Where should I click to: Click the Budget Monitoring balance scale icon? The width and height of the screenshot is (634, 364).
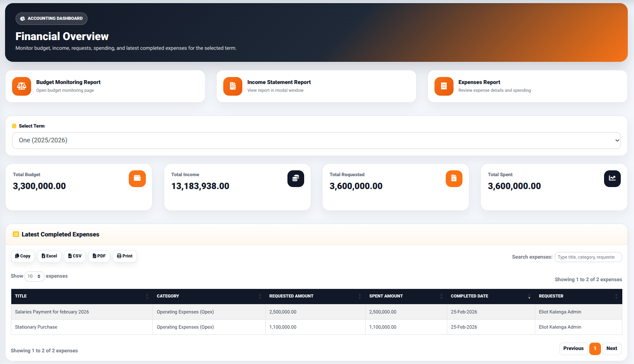click(21, 86)
